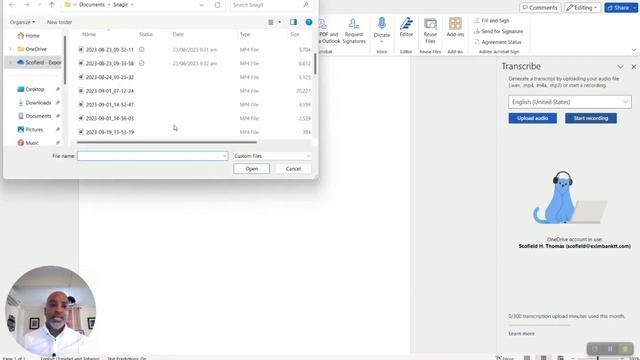The height and width of the screenshot is (360, 640).
Task: Close the Transcribe pane
Action: (633, 67)
